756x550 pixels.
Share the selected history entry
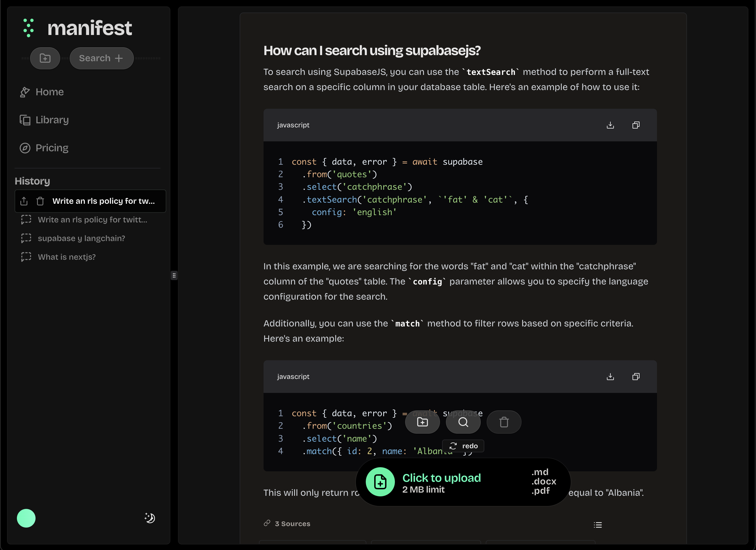pyautogui.click(x=24, y=201)
